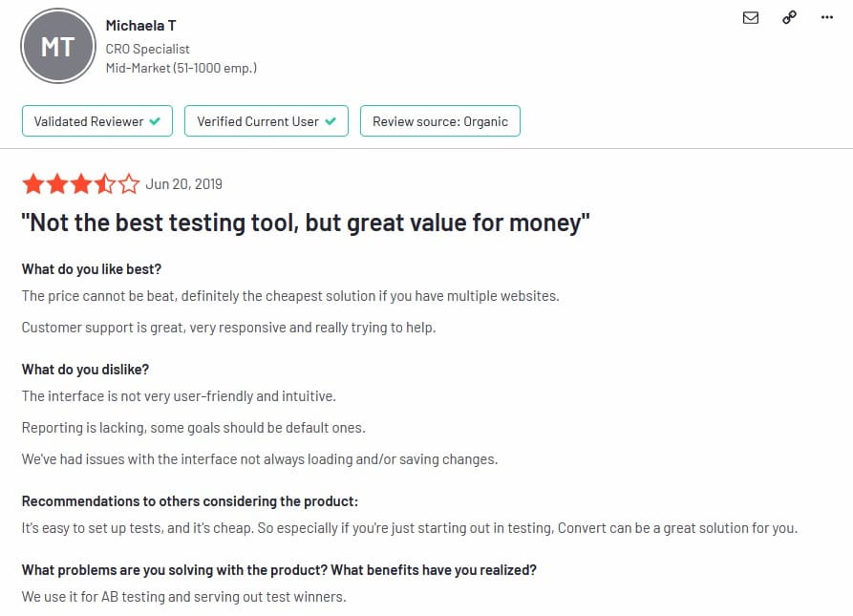Open the review title about testing tool
The image size is (853, 616).
pyautogui.click(x=306, y=223)
